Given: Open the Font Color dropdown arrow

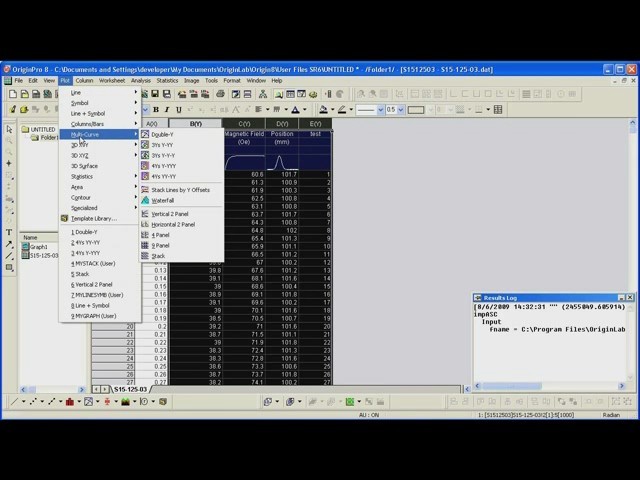Looking at the screenshot, I should [304, 109].
